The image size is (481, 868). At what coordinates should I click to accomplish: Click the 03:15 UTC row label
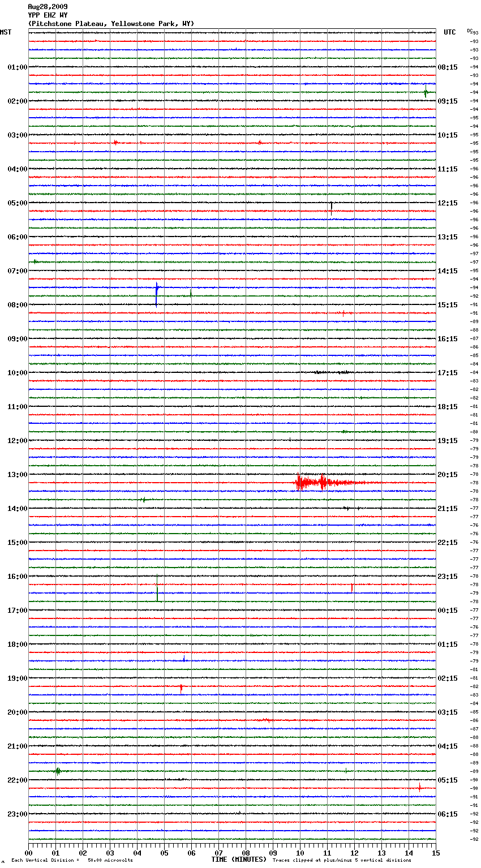(448, 712)
